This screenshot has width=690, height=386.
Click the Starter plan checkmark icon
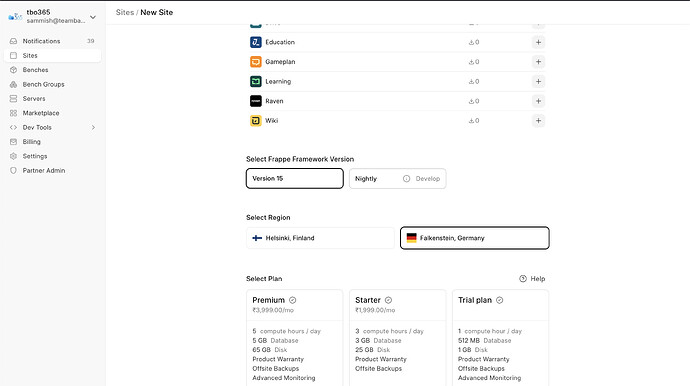(388, 300)
